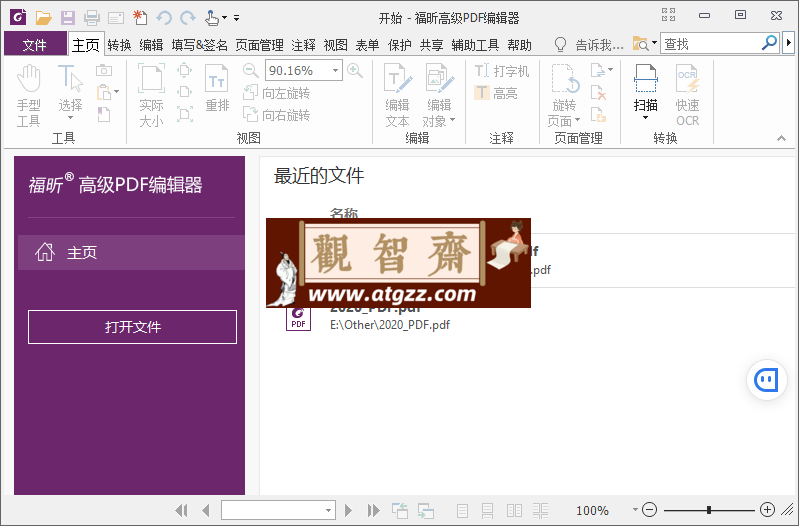Go to next page arrow in status bar
Screen dimensions: 799x526
point(349,510)
